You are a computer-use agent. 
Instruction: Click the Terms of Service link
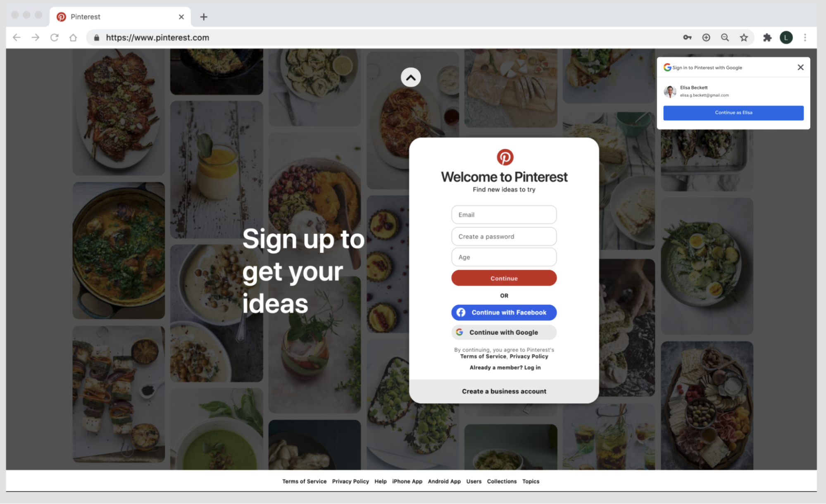point(304,480)
